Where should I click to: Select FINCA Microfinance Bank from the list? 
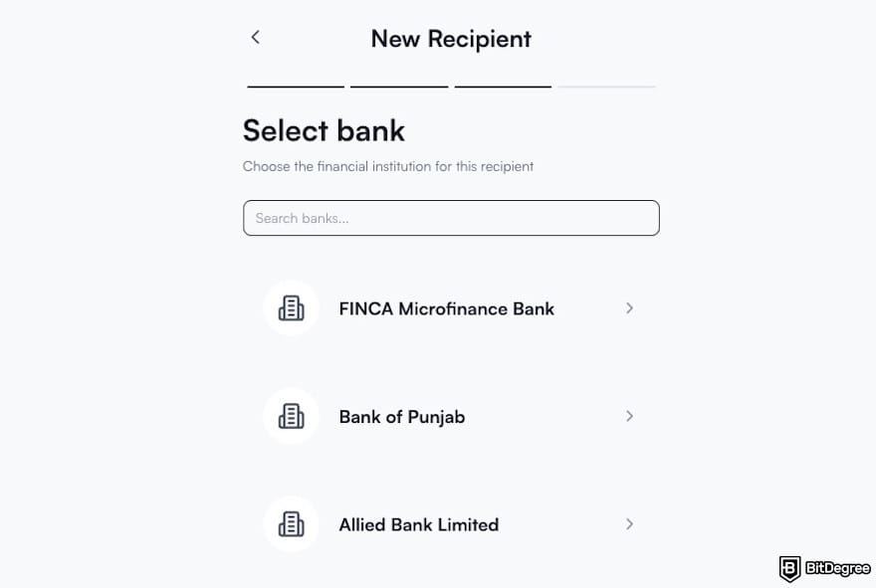(446, 308)
